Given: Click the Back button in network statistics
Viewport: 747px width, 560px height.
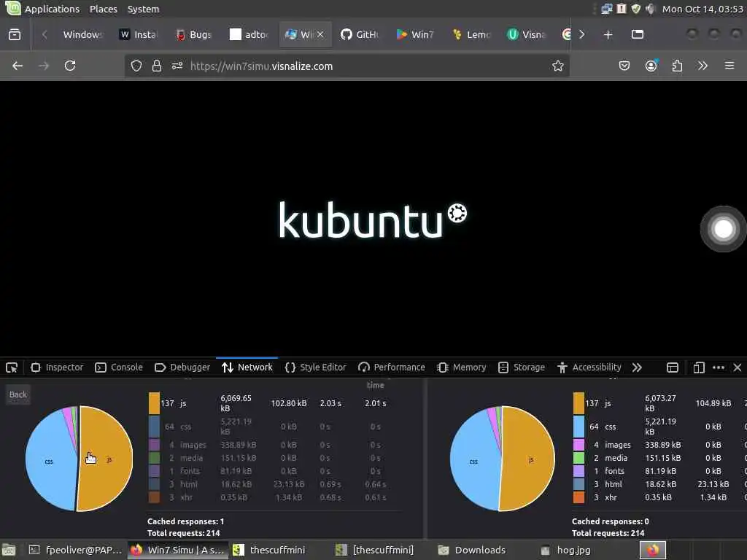Looking at the screenshot, I should click(x=18, y=394).
